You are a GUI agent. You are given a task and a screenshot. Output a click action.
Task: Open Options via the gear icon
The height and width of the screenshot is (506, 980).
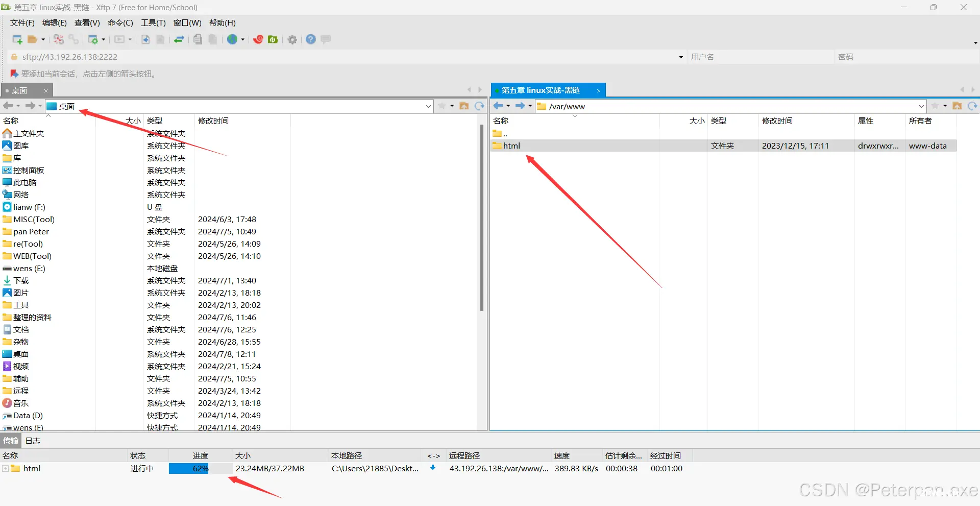[292, 39]
